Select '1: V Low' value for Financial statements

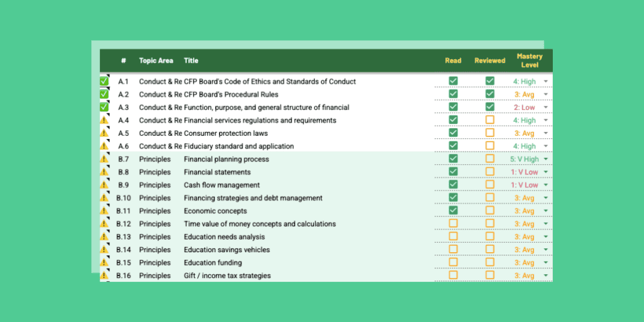pyautogui.click(x=525, y=172)
